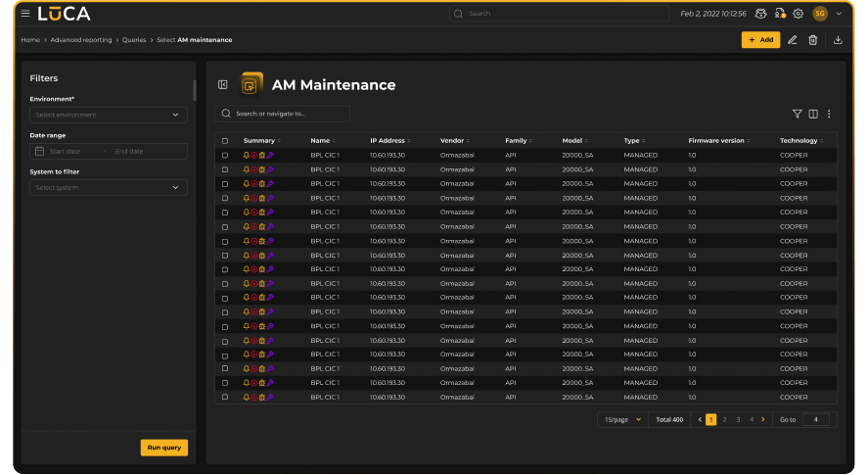Click the yellow Add button

pos(760,40)
